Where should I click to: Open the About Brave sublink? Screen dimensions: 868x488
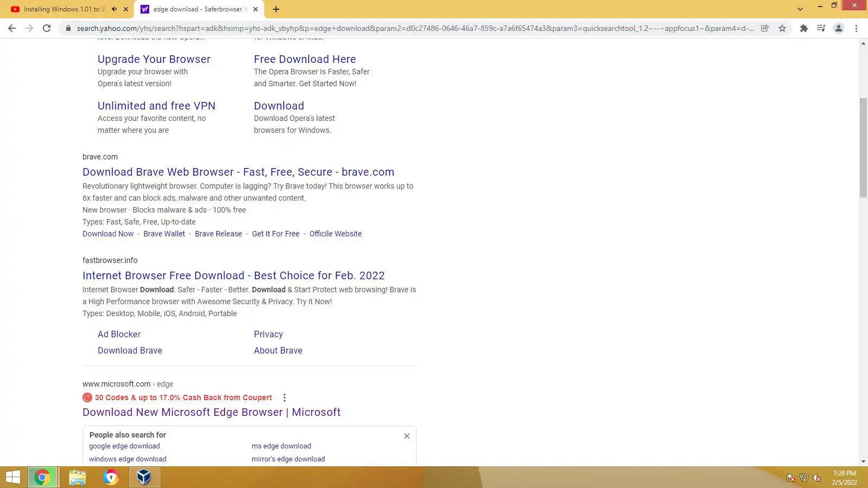278,350
